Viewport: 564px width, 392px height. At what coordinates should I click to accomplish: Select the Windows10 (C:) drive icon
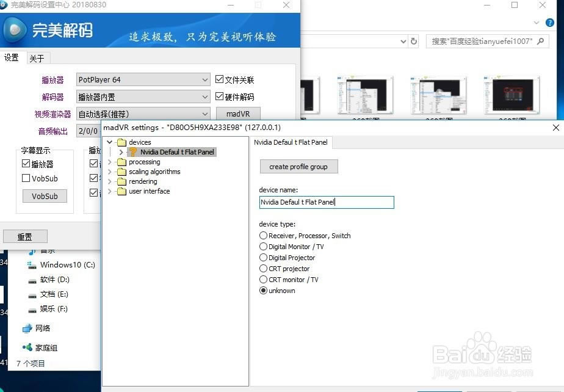31,265
